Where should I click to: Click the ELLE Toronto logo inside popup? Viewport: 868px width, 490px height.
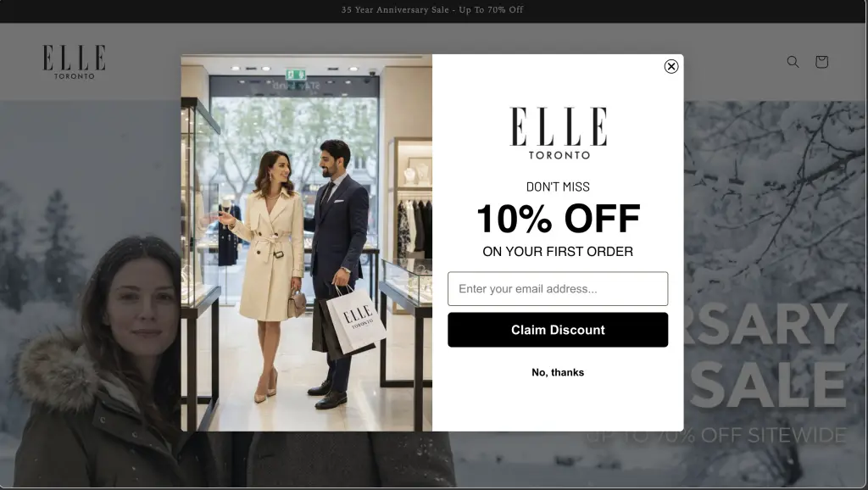[558, 133]
